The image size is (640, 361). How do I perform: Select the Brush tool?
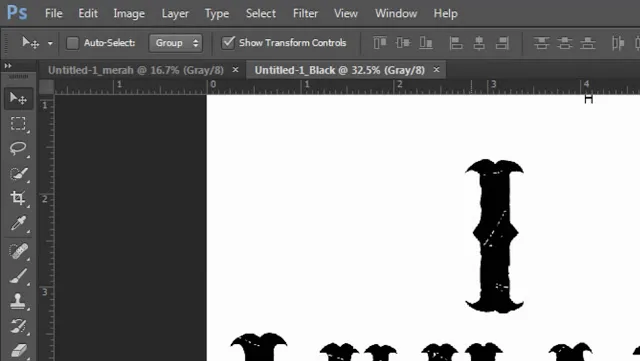click(18, 276)
